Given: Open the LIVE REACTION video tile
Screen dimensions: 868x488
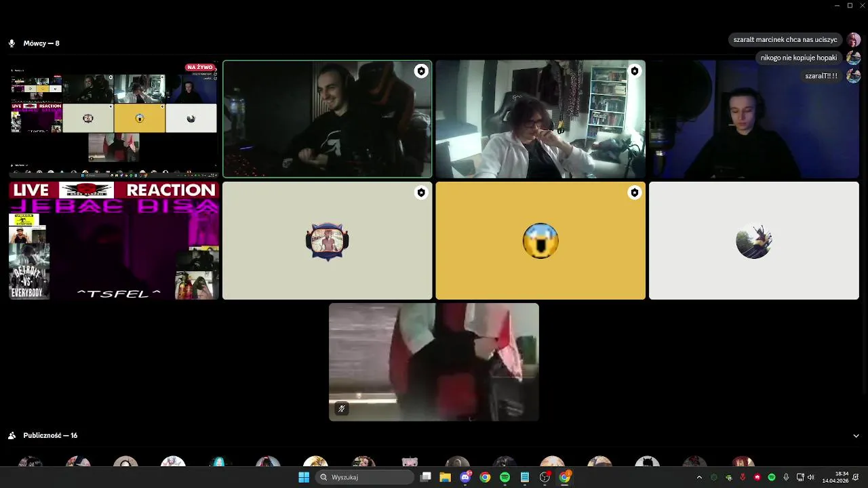Looking at the screenshot, I should pos(113,241).
